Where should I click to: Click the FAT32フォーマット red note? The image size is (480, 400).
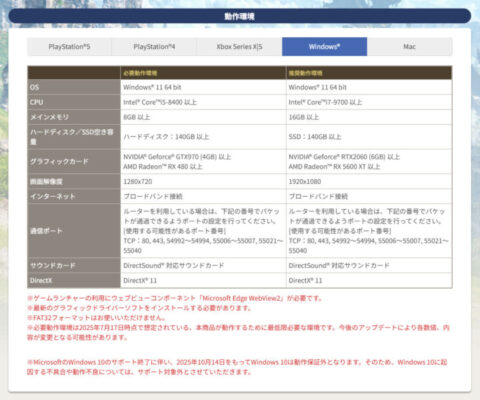96,318
